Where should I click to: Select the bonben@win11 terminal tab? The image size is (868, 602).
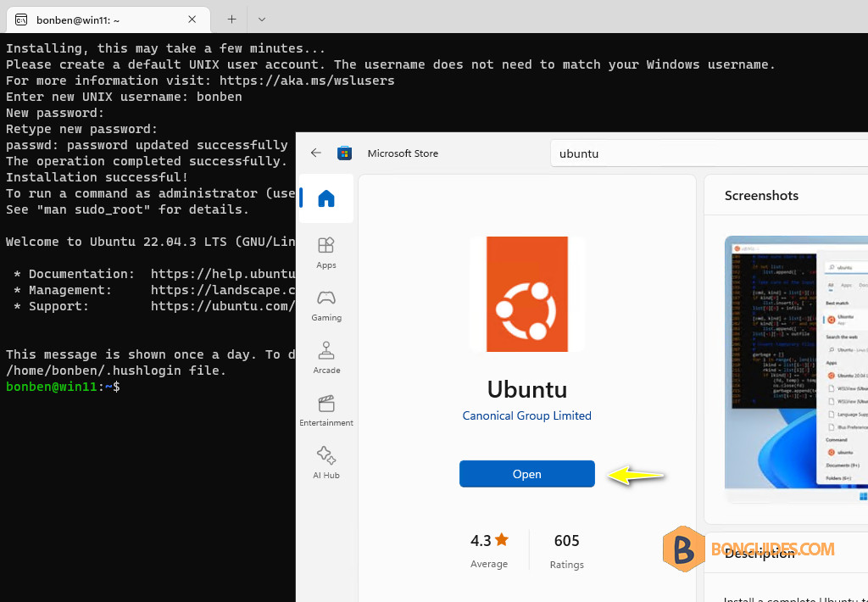[x=108, y=20]
